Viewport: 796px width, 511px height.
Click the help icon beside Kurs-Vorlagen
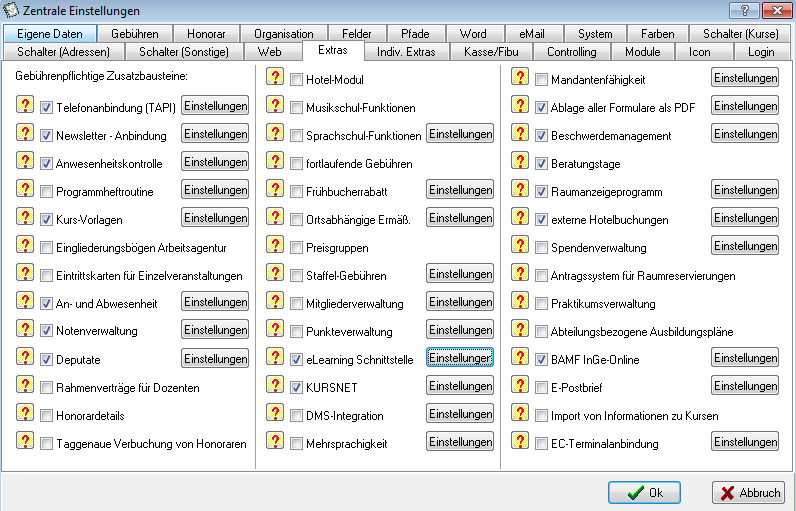click(25, 217)
